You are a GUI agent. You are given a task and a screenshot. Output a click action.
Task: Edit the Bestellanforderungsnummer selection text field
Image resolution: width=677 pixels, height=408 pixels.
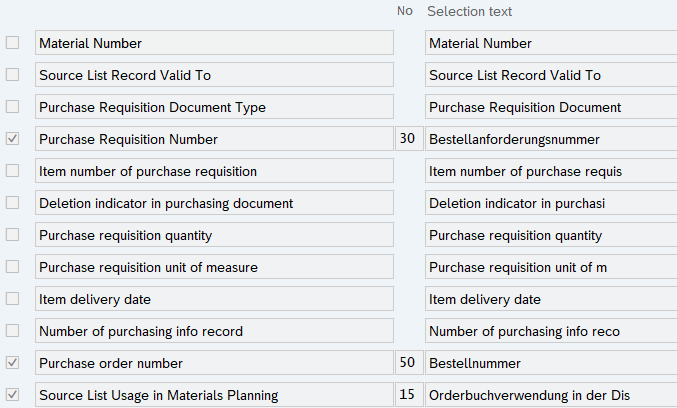coord(550,139)
